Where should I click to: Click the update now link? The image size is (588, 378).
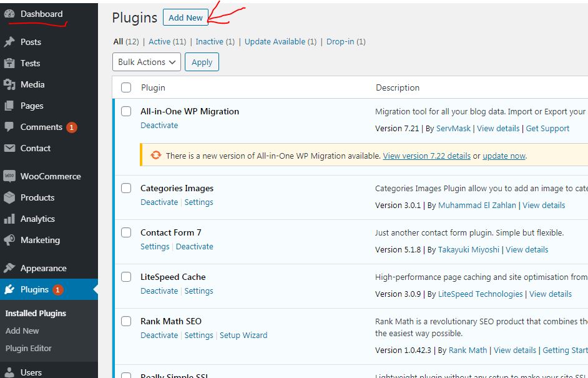504,156
